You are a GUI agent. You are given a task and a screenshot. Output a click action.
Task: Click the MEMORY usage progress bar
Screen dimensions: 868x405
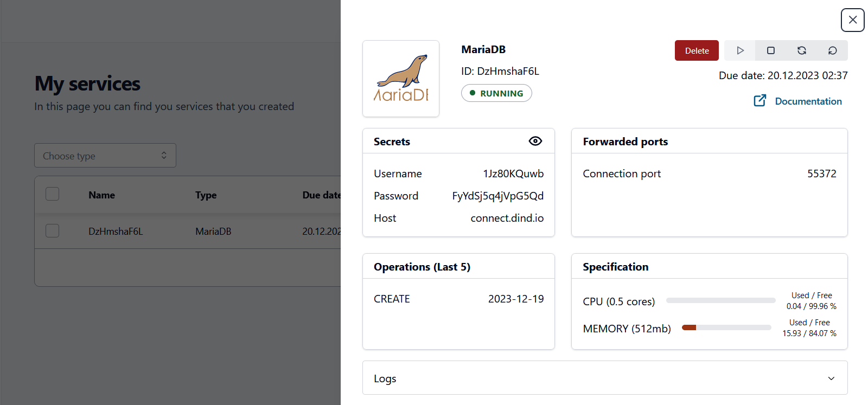pos(726,327)
